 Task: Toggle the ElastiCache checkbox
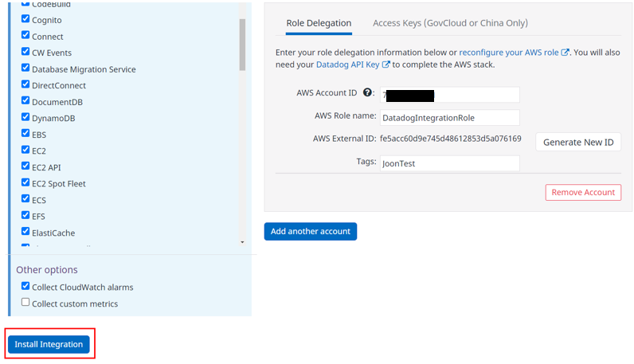(x=25, y=231)
